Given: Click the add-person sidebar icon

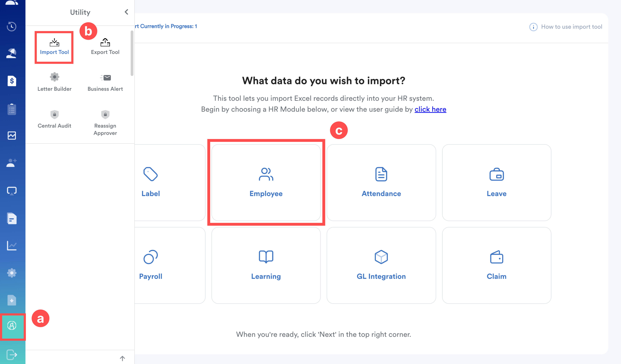Looking at the screenshot, I should pos(12,163).
